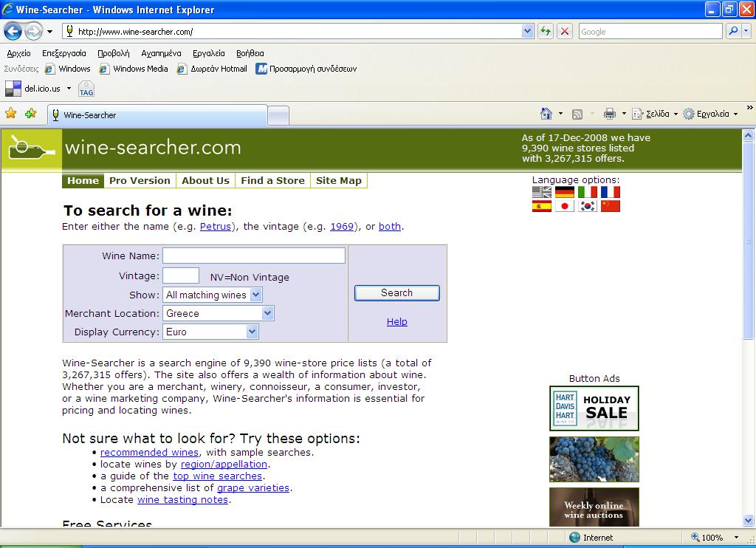Click the Add to Favorites icon

tap(31, 114)
